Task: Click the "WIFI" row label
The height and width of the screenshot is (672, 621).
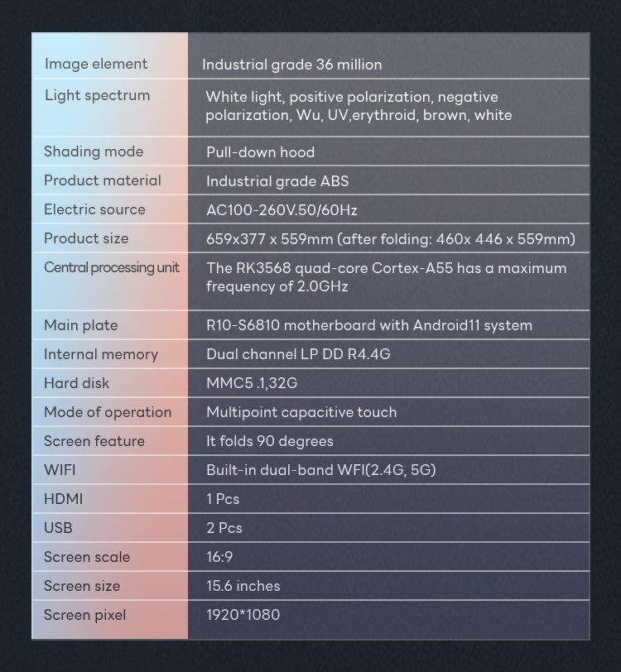Action: click(60, 470)
